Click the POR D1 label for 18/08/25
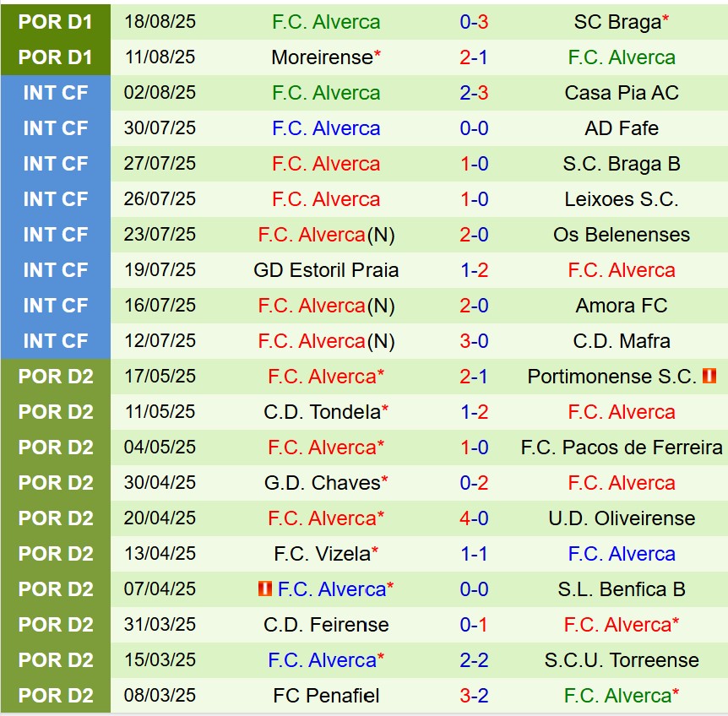Image resolution: width=728 pixels, height=716 pixels. point(56,22)
